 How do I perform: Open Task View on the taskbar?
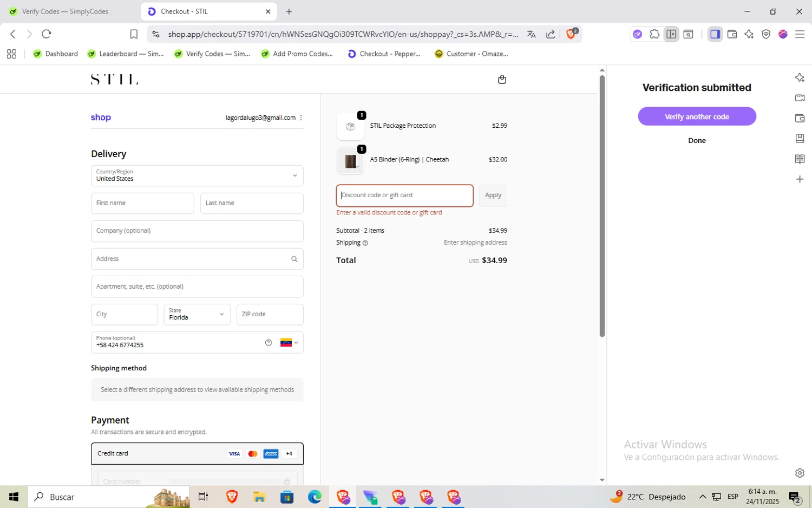pyautogui.click(x=203, y=497)
